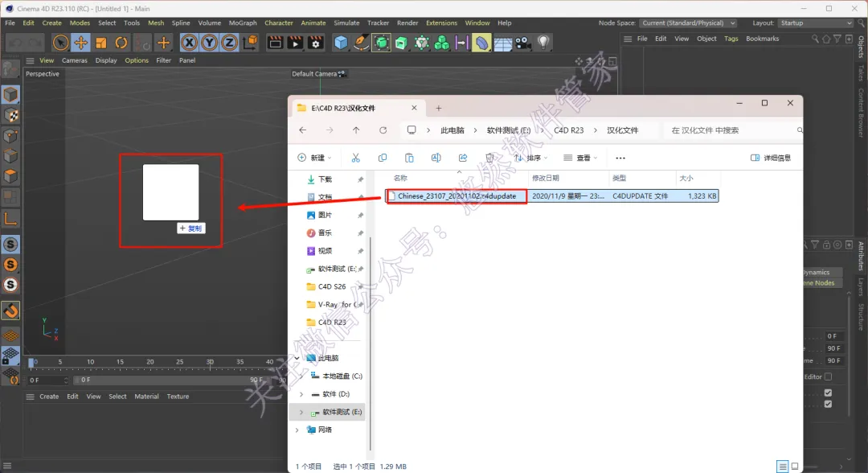Click Explorer Refresh button

pyautogui.click(x=383, y=130)
